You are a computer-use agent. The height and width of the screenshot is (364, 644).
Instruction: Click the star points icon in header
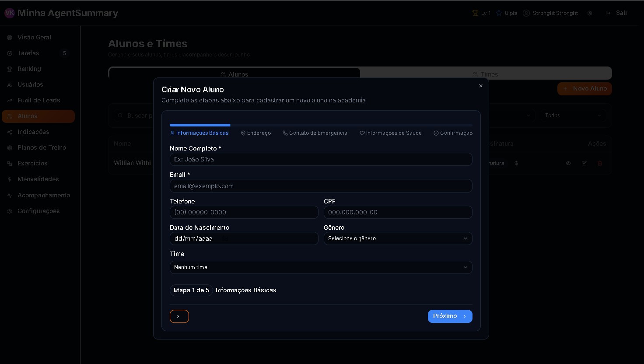click(x=499, y=13)
